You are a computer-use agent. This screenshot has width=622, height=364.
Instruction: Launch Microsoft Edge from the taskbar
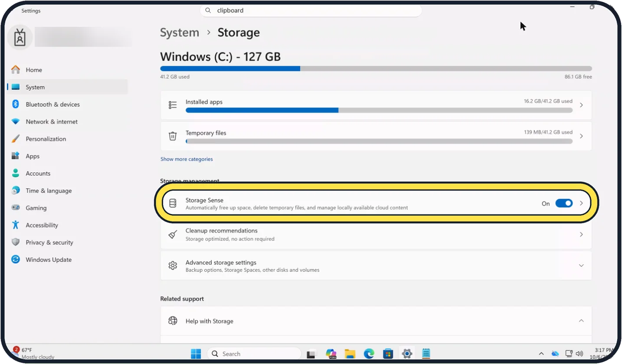pos(369,354)
